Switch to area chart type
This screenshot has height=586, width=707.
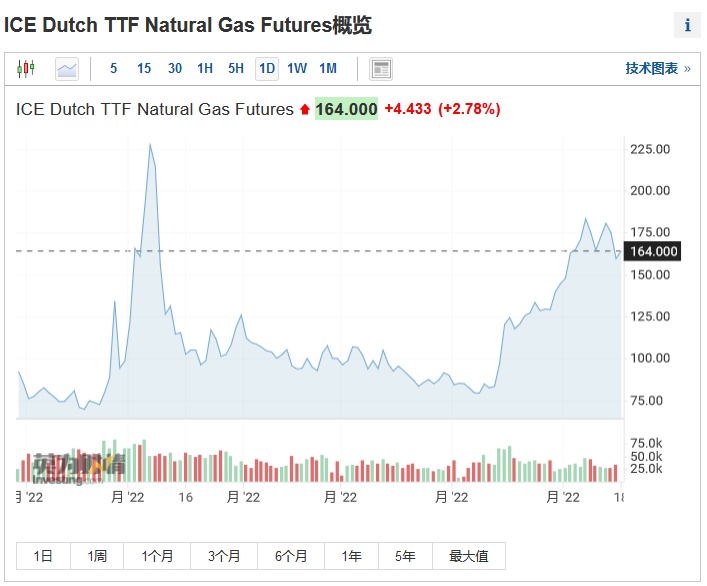67,69
